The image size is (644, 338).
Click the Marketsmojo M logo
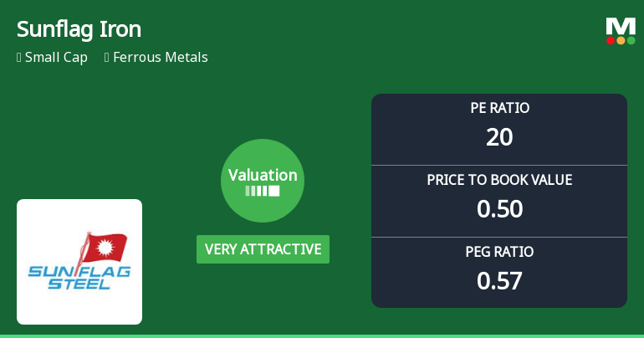[621, 26]
